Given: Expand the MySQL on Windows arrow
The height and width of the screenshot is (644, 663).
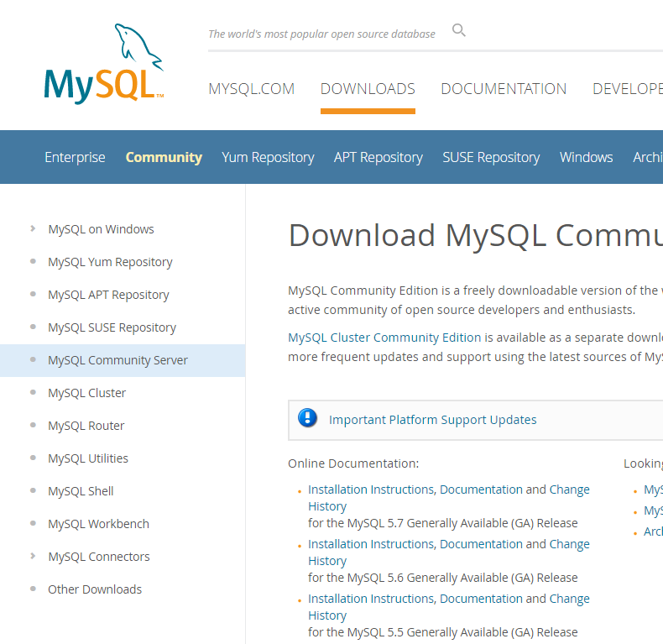Looking at the screenshot, I should click(33, 228).
